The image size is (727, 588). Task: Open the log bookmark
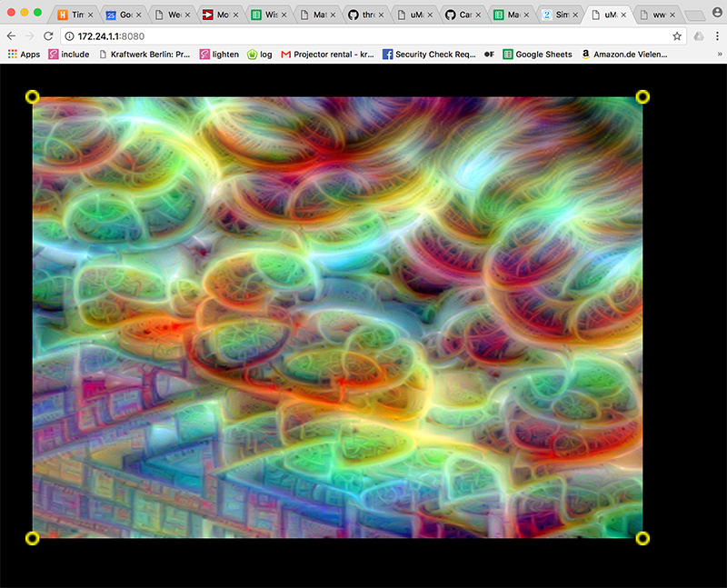(x=261, y=54)
